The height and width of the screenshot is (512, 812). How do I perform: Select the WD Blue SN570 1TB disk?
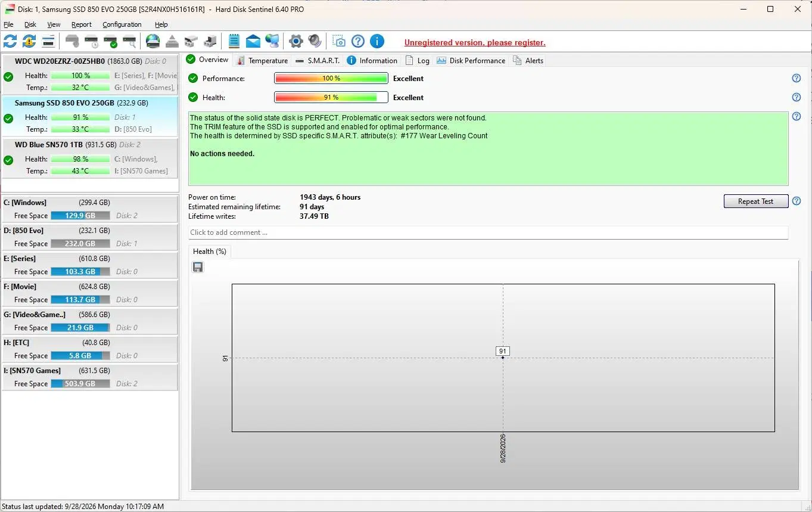click(x=90, y=158)
